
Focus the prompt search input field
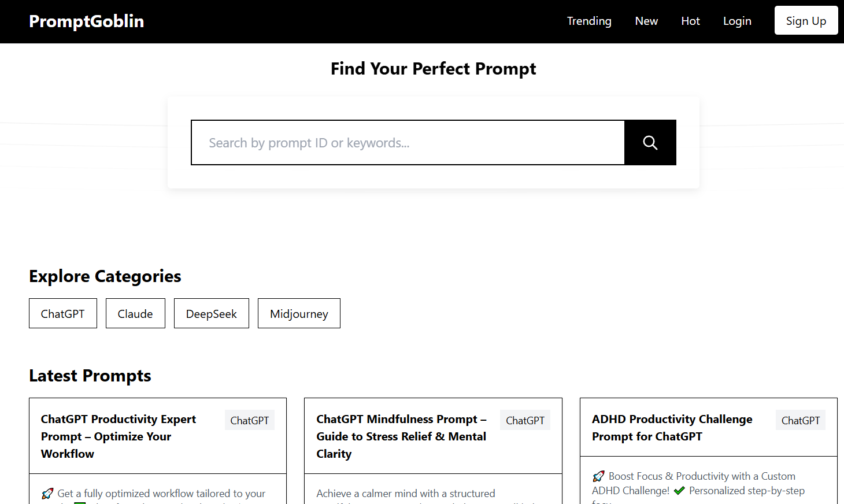click(x=408, y=143)
